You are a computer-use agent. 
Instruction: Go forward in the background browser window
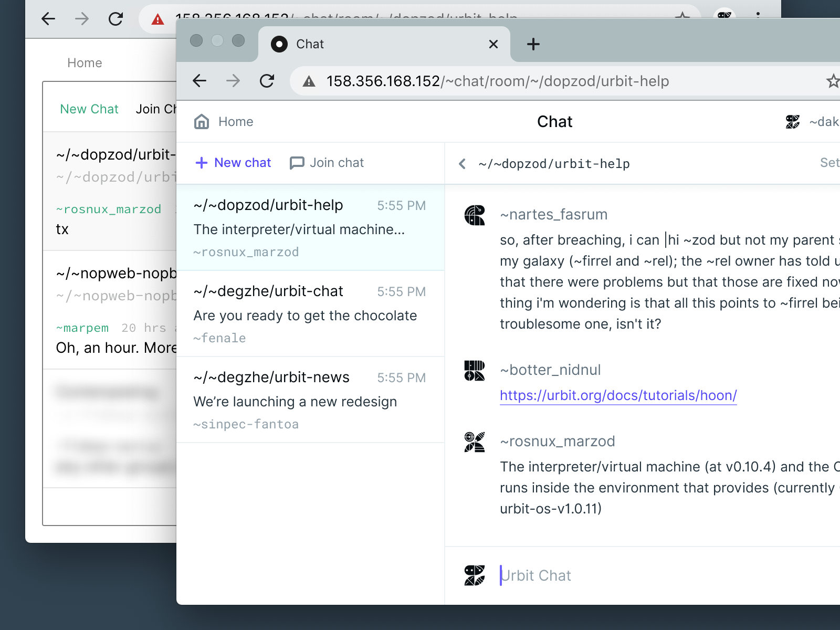pos(82,19)
